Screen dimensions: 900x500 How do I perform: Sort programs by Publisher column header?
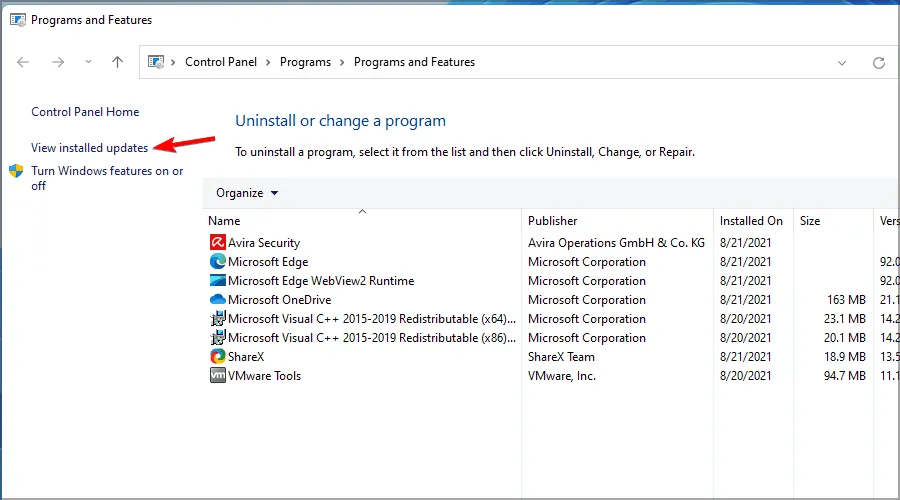pyautogui.click(x=553, y=221)
